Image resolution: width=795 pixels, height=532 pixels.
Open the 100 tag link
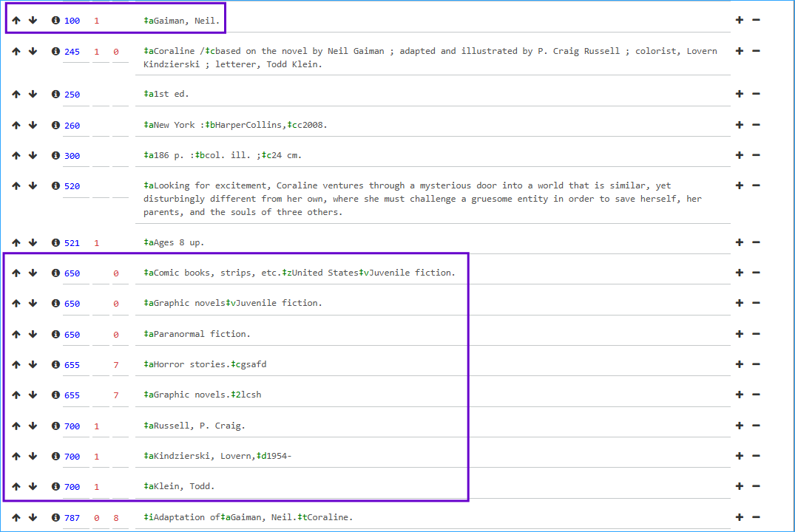tap(72, 21)
